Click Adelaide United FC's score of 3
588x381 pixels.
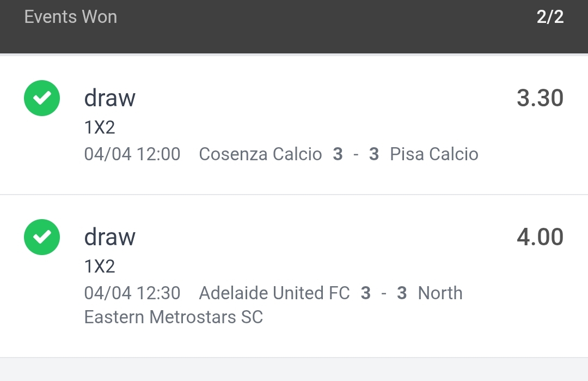tap(365, 293)
